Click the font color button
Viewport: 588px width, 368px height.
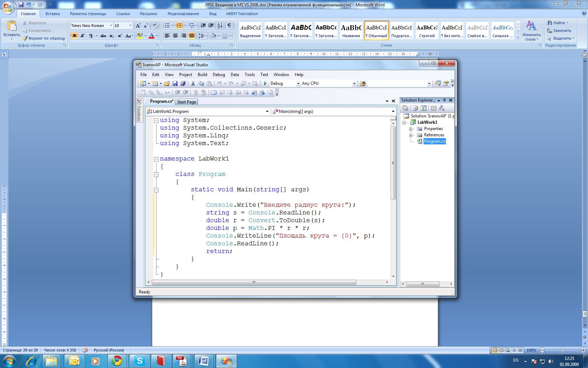point(151,36)
